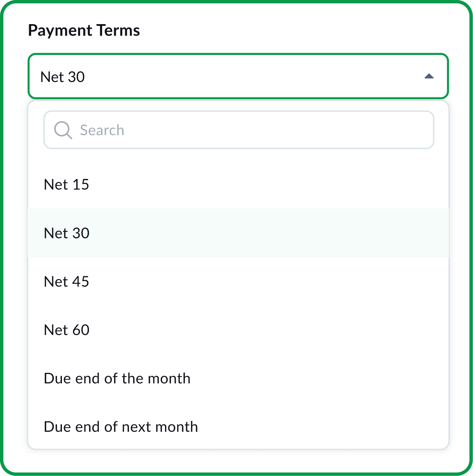Click the currently selected Net 30 value
Screen dimensions: 473x476
(x=62, y=76)
